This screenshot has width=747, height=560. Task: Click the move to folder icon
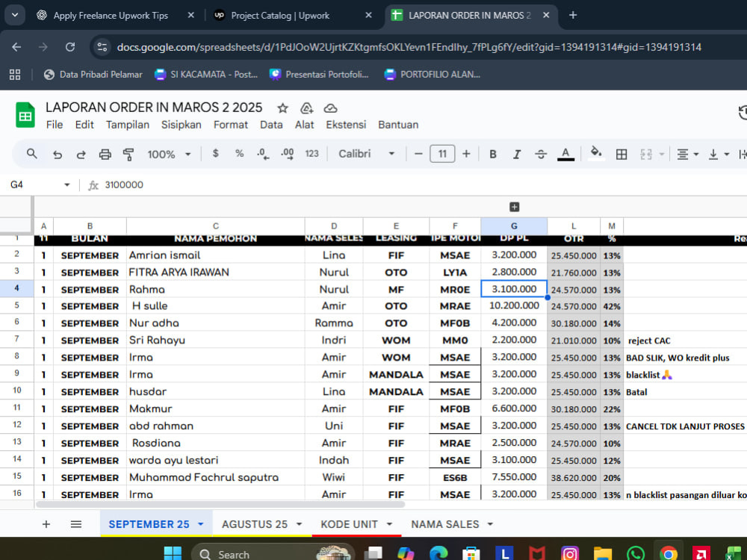(306, 108)
